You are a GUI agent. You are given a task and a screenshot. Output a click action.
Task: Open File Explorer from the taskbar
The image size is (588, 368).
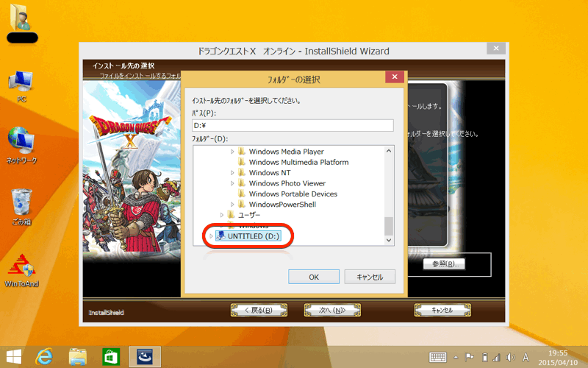(79, 357)
